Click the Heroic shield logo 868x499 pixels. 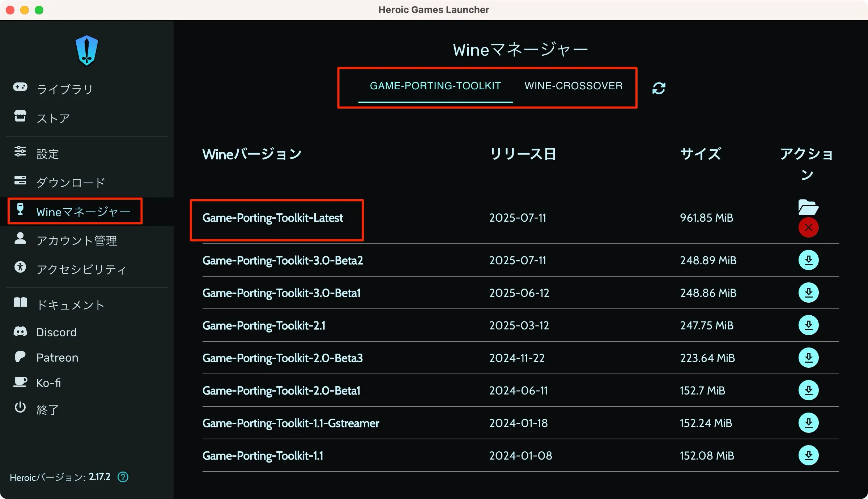coord(87,51)
